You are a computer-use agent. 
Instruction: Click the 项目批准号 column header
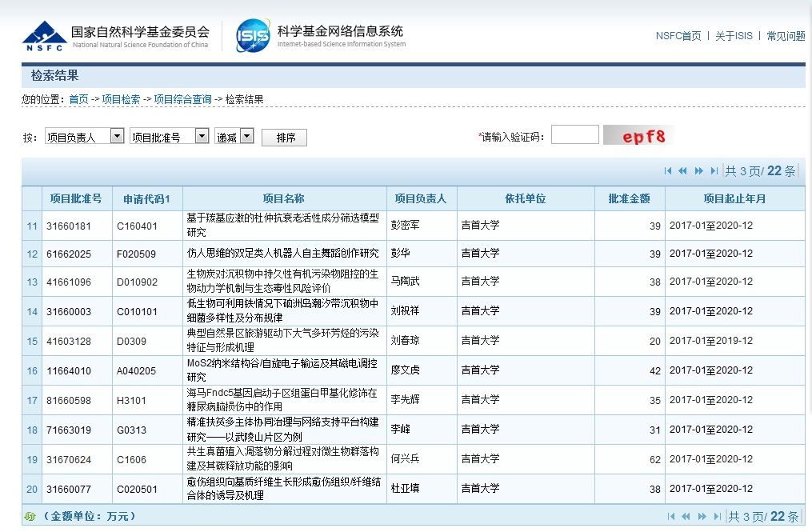click(76, 198)
